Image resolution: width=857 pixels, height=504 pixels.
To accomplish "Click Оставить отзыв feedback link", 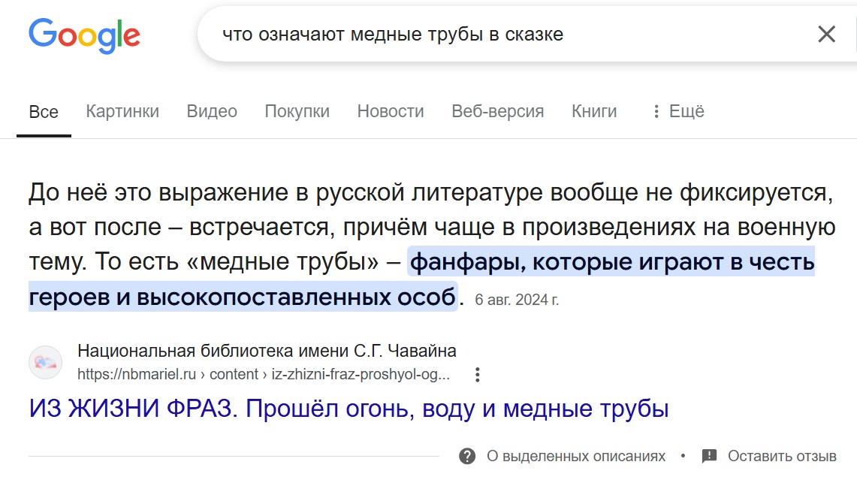I will (782, 456).
